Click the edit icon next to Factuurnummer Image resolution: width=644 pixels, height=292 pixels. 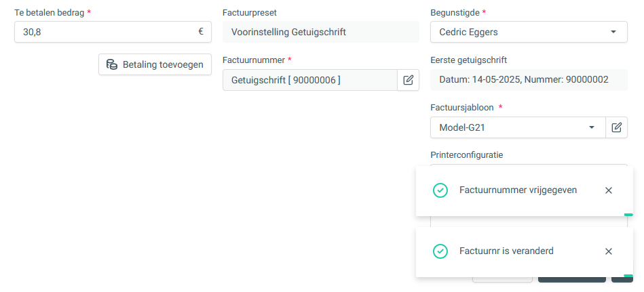point(409,80)
